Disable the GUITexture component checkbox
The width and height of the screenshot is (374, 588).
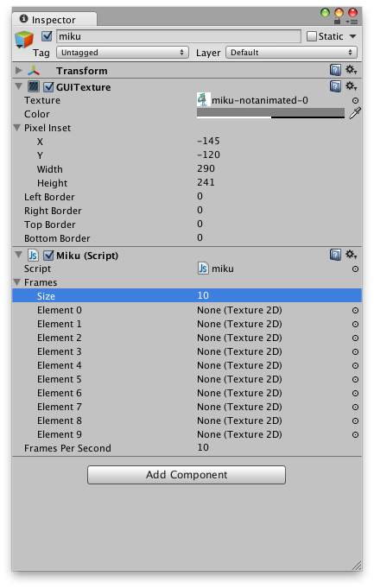tap(48, 87)
